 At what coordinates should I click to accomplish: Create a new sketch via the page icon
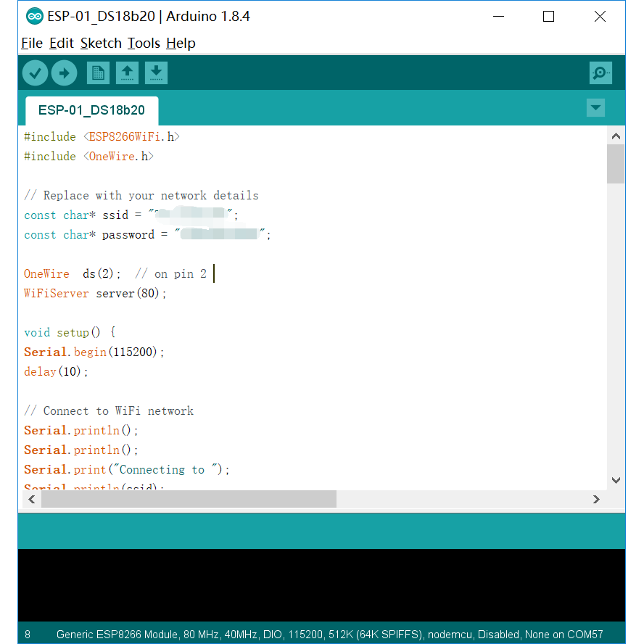[98, 73]
